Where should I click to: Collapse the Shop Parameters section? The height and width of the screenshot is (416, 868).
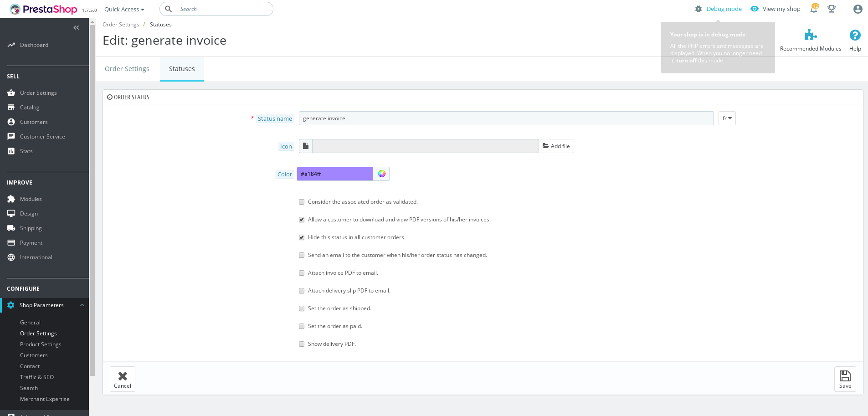pyautogui.click(x=82, y=305)
